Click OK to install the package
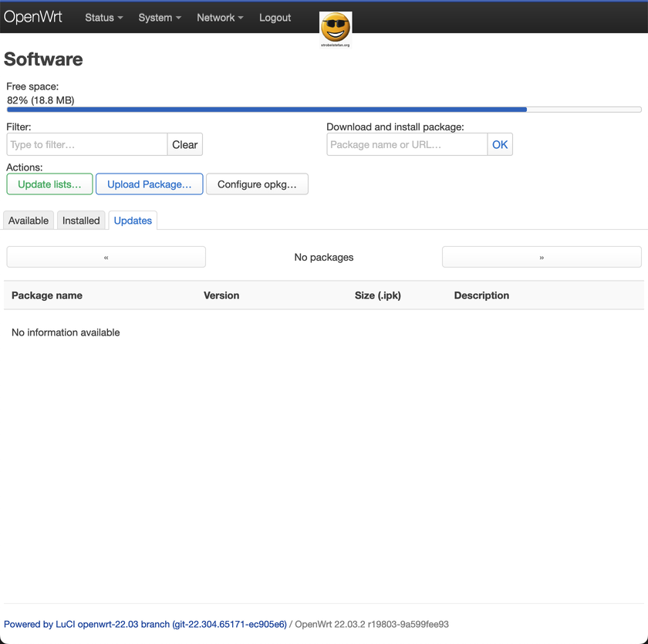This screenshot has width=648, height=644. coord(500,144)
